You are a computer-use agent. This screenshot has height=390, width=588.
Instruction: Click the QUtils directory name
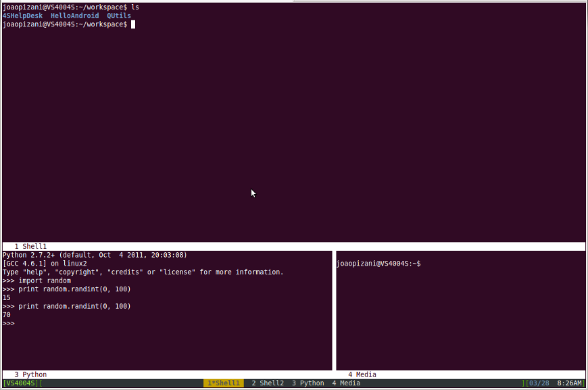click(x=119, y=16)
